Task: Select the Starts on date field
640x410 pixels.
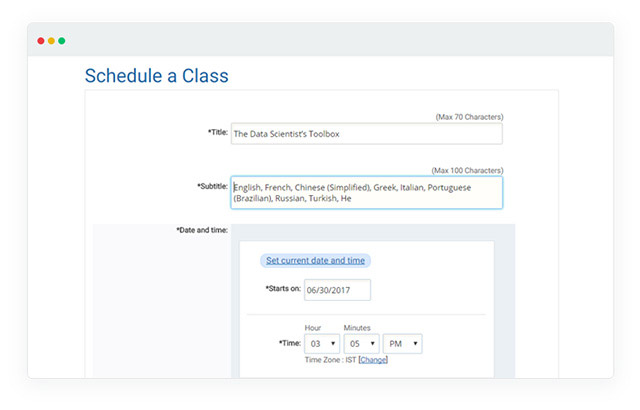Action: [337, 290]
